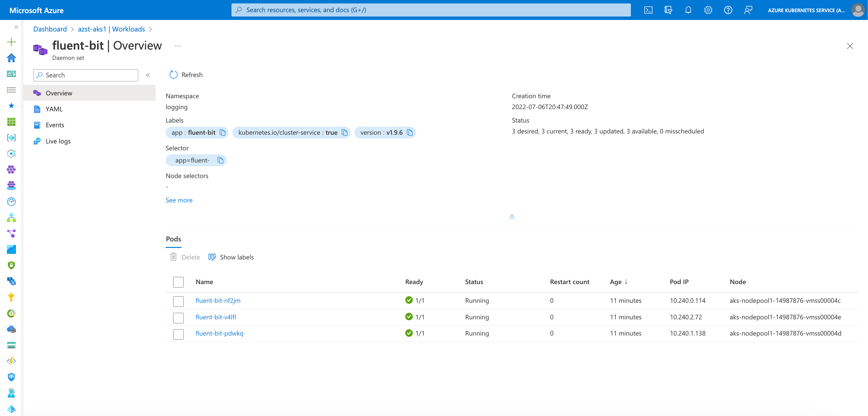Screen dimensions: 868x416
Task: Collapse the left menu with double chevron
Action: point(148,75)
